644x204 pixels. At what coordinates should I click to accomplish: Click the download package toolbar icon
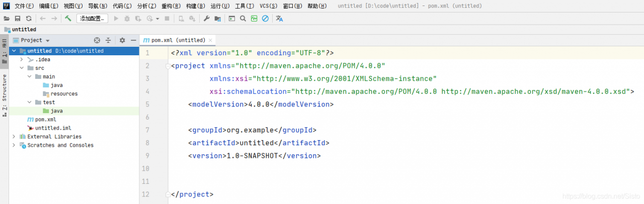(x=192, y=19)
